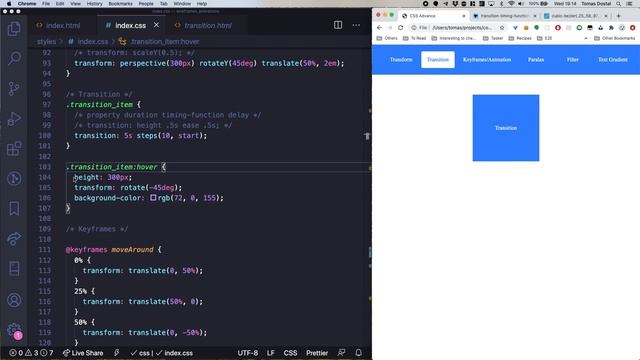Open the Tasker bookmarks folder
Viewport: 640px width, 360px height.
click(x=493, y=38)
